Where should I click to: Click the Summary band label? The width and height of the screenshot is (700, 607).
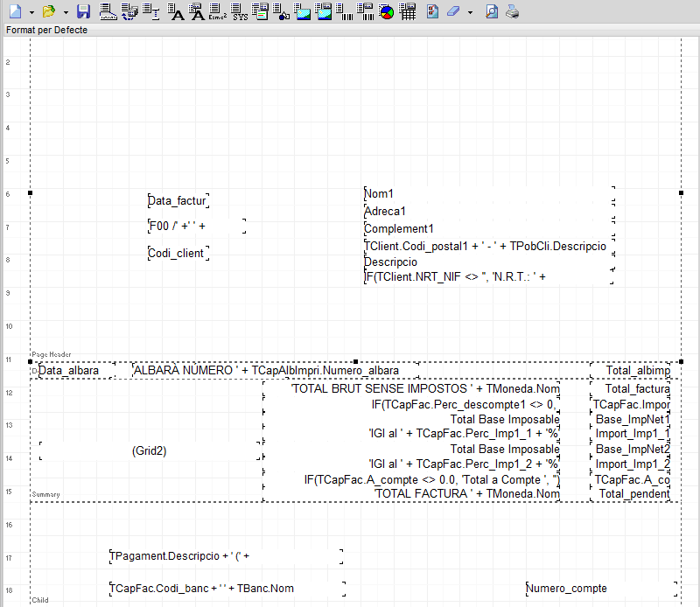(45, 494)
